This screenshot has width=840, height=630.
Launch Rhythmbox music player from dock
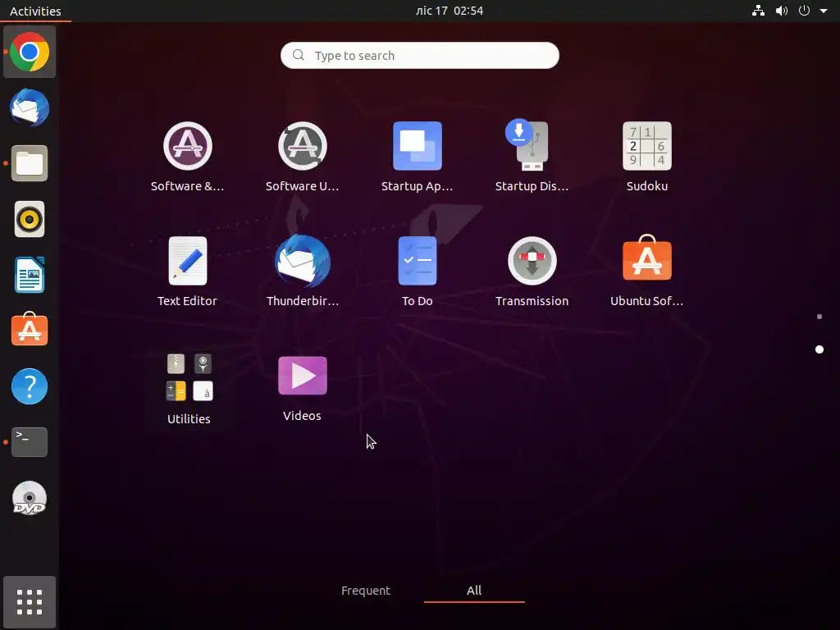30,219
